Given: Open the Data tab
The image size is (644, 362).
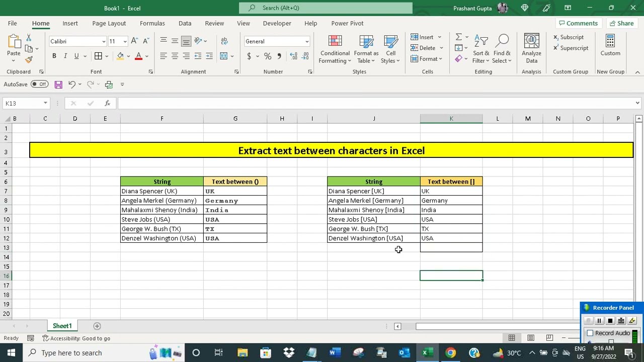Looking at the screenshot, I should pos(185,23).
